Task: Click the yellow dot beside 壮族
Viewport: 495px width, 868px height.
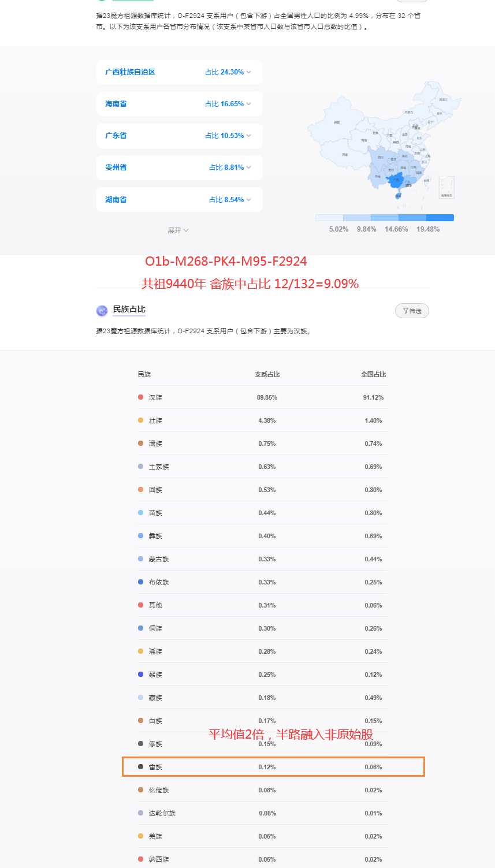Action: 140,420
